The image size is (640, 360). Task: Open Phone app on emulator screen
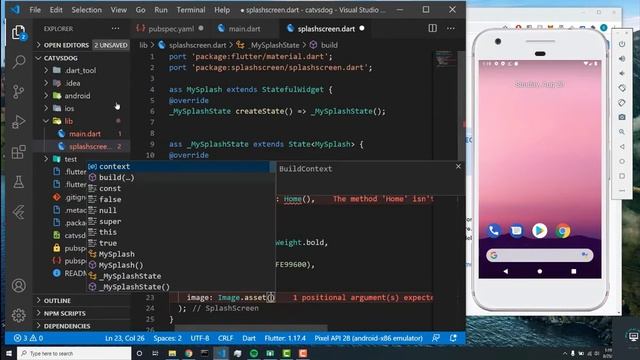pos(493,231)
